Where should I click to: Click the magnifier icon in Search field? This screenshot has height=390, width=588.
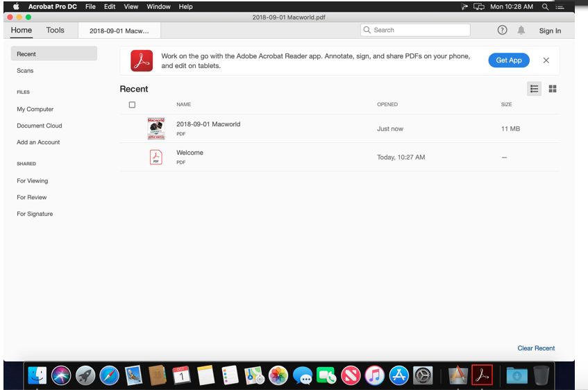coord(367,30)
